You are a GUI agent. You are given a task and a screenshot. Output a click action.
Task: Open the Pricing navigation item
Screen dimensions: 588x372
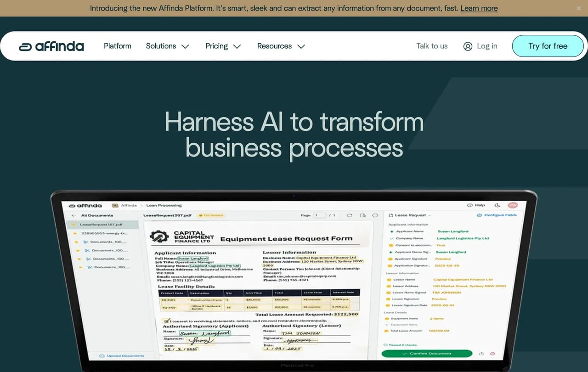pos(216,46)
